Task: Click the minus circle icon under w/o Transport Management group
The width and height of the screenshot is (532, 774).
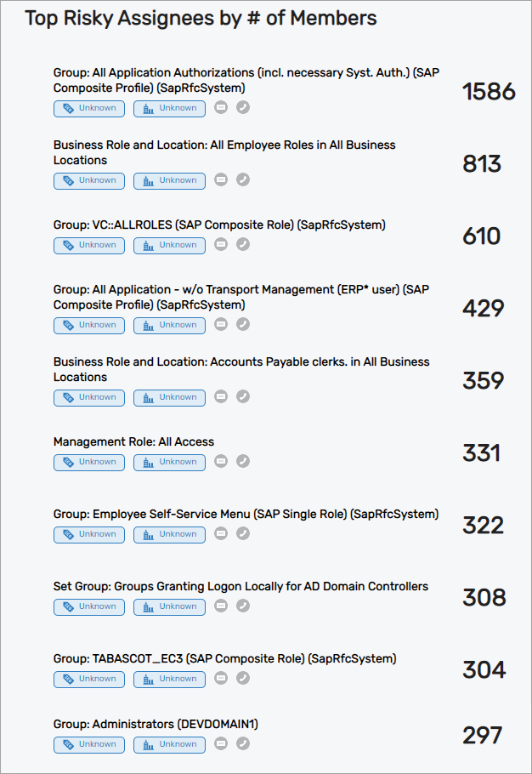Action: tap(221, 325)
